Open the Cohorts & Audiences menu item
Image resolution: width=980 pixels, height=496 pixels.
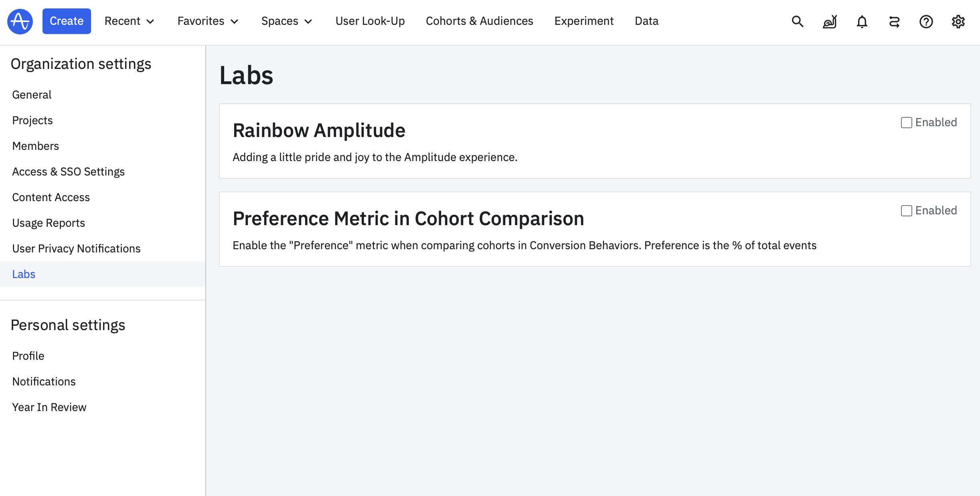(x=479, y=21)
